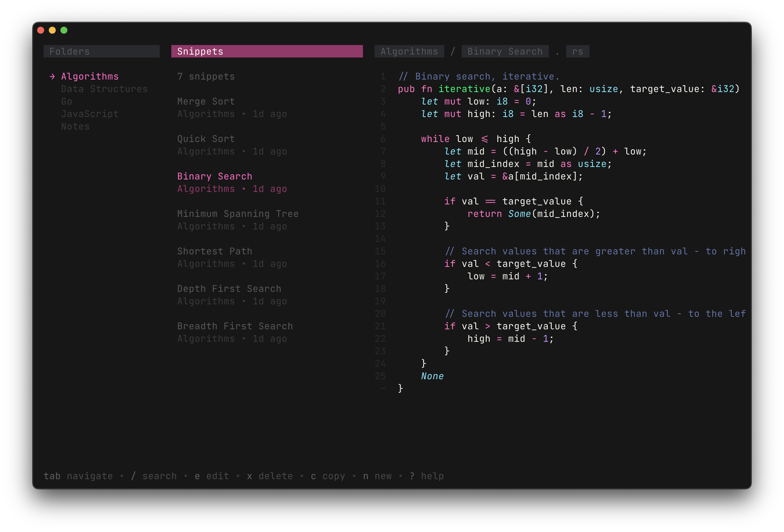Select the Notes folder
The width and height of the screenshot is (784, 532).
[x=75, y=127]
